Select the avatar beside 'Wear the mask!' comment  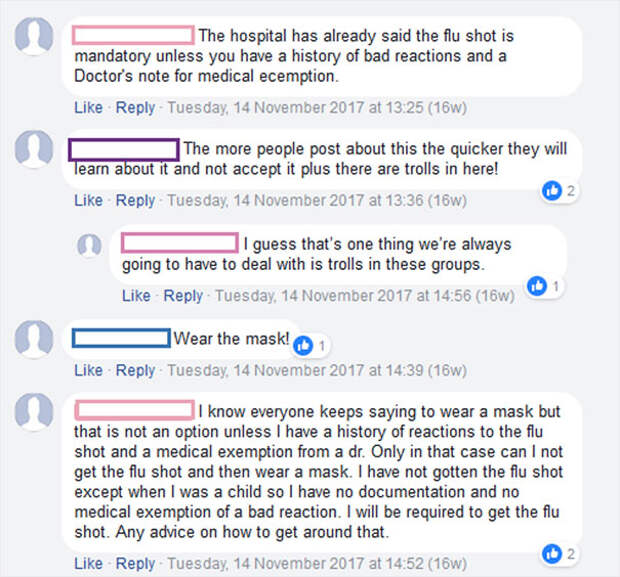(34, 339)
